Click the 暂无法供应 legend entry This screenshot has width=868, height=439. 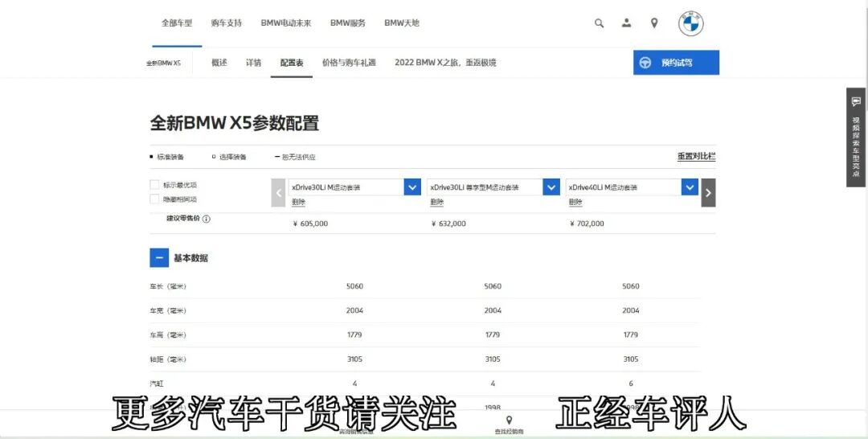[x=295, y=158]
